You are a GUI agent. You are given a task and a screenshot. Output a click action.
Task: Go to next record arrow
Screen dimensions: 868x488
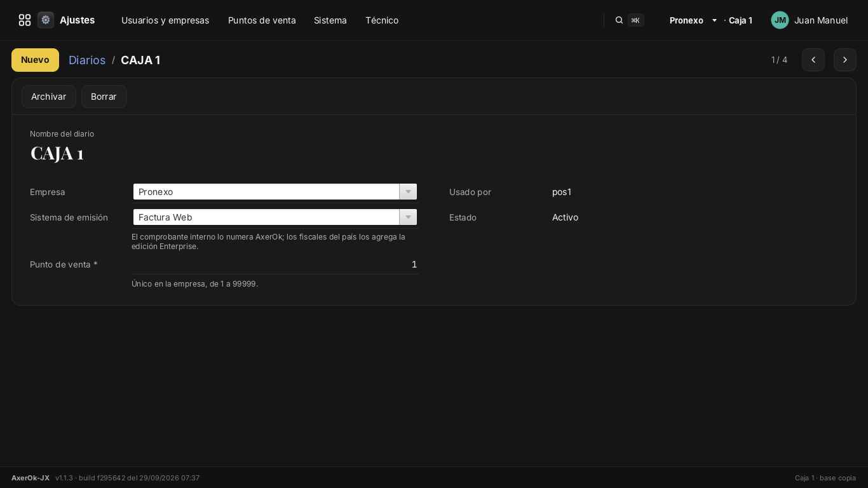click(x=845, y=60)
